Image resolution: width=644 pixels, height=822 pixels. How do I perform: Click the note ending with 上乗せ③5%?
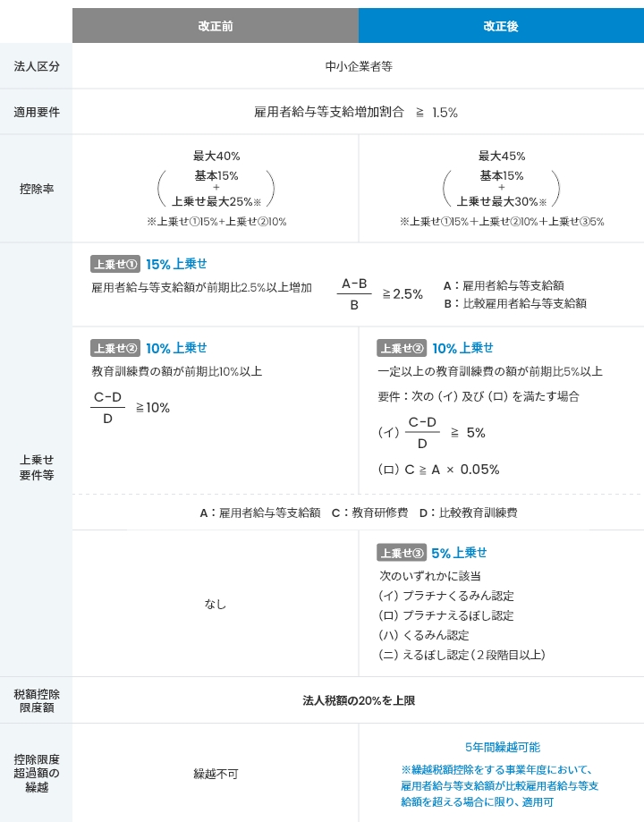coord(502,221)
